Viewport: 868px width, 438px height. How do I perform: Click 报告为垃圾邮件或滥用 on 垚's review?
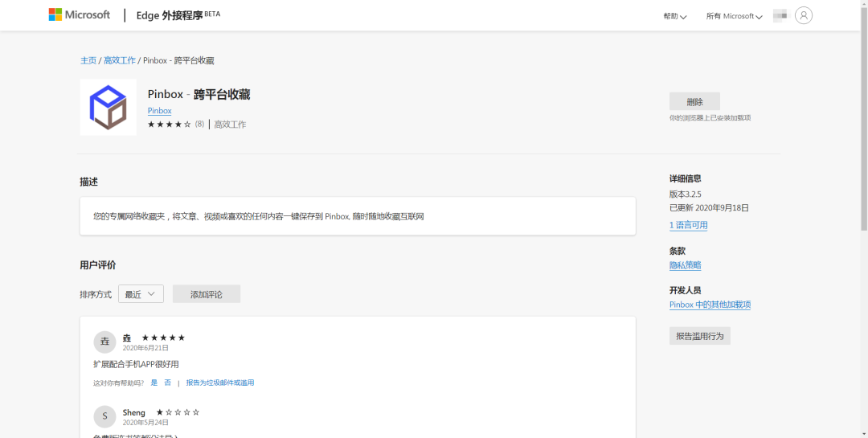coord(220,383)
